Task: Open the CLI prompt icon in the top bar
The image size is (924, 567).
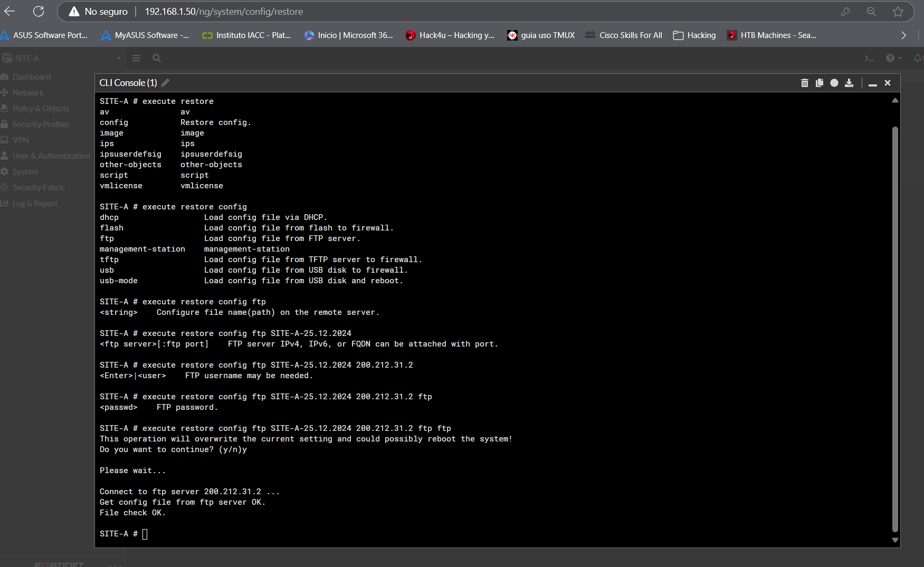Action: pos(869,58)
